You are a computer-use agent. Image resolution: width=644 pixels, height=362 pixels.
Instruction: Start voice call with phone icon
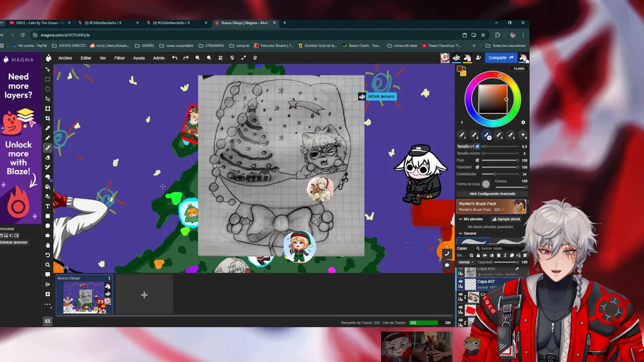pyautogui.click(x=447, y=254)
